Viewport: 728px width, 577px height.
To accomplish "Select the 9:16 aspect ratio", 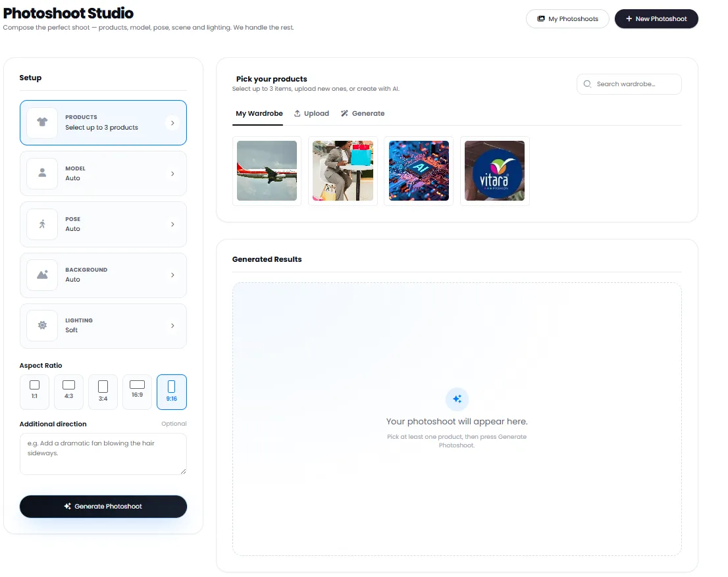I will click(x=172, y=391).
